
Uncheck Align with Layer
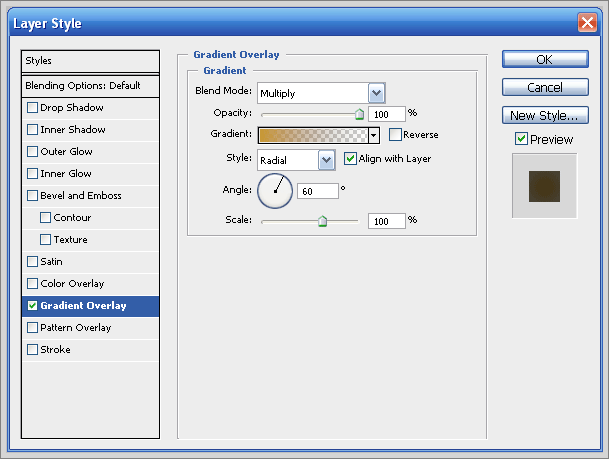pyautogui.click(x=350, y=158)
